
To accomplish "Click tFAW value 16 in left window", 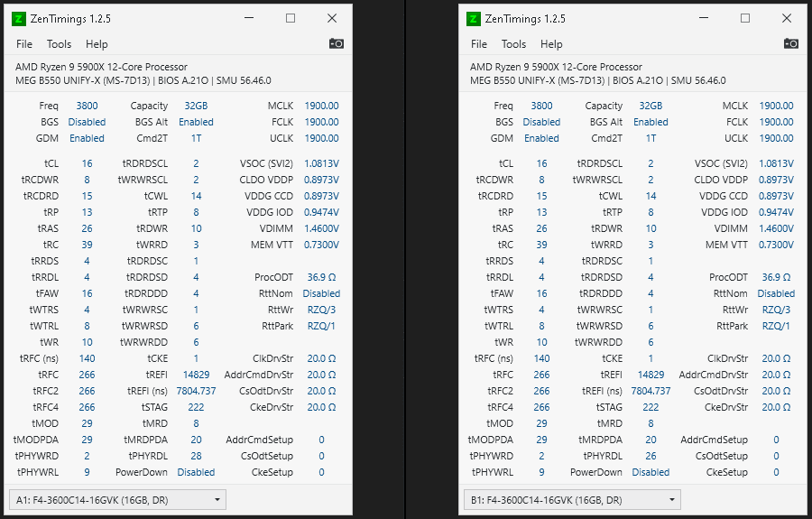I will (87, 293).
